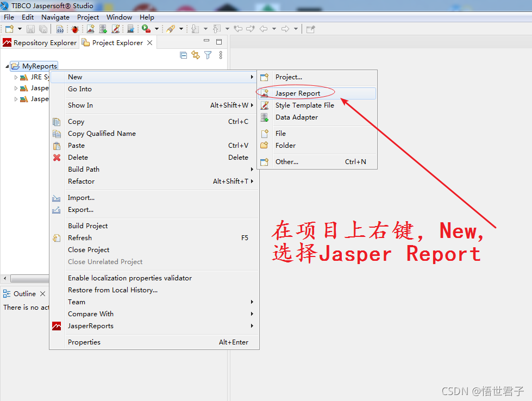Screen dimensions: 532x401
Task: Open the Navigate menu
Action: 55,17
